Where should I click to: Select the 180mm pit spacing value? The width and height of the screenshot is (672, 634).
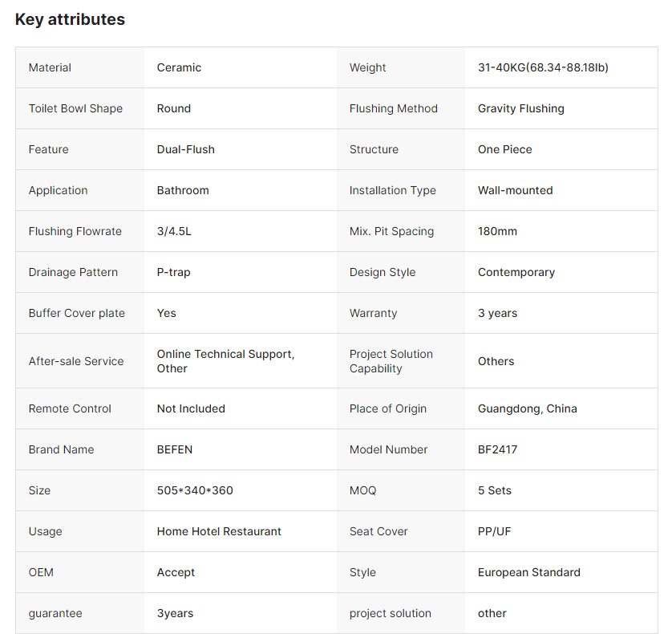497,231
